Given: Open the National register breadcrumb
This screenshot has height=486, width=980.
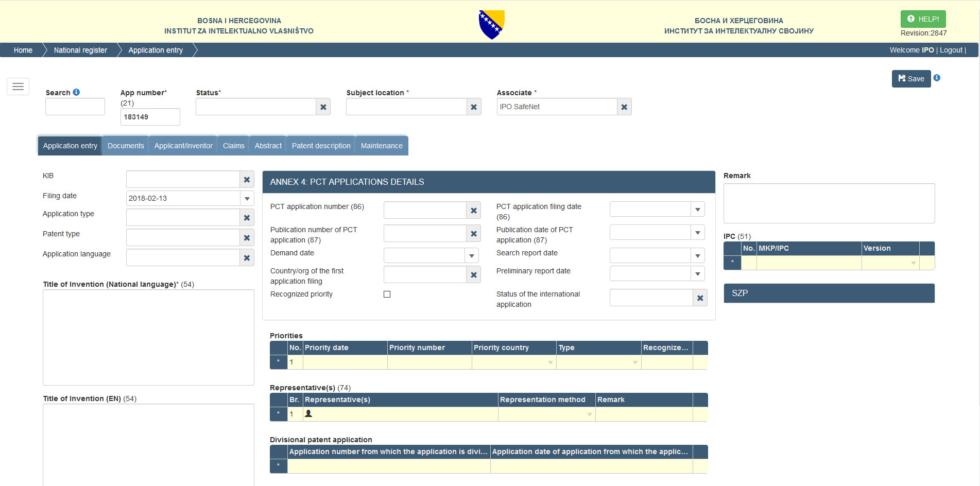Looking at the screenshot, I should pyautogui.click(x=80, y=50).
